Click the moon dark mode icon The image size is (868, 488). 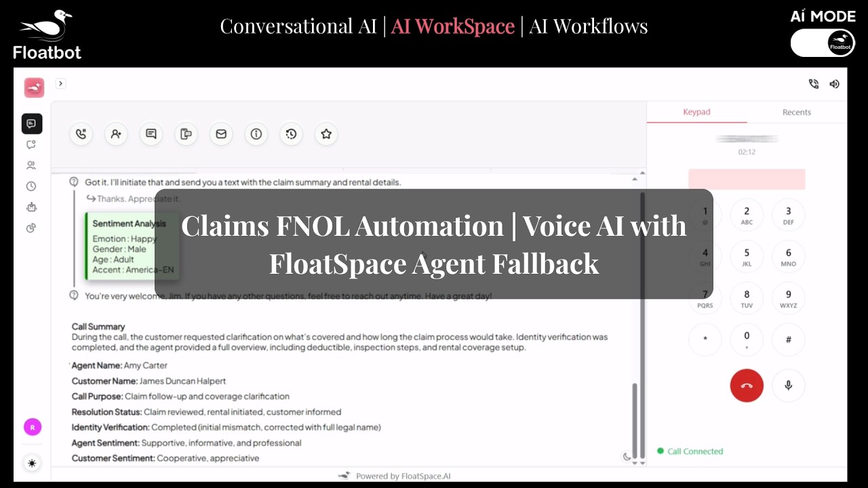click(x=627, y=457)
